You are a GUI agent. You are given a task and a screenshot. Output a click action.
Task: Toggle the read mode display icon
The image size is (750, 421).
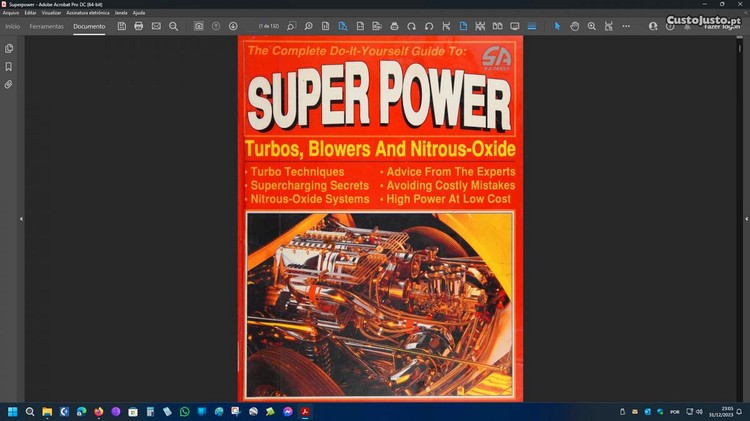[515, 26]
